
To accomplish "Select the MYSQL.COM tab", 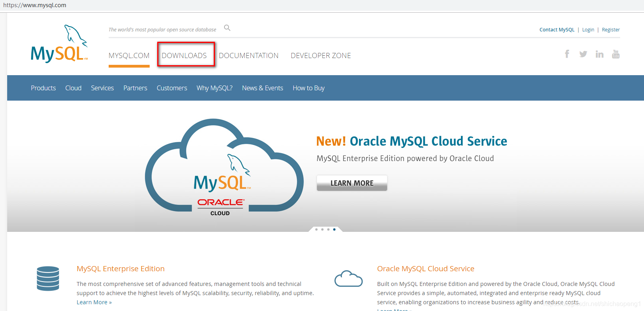I will 129,56.
